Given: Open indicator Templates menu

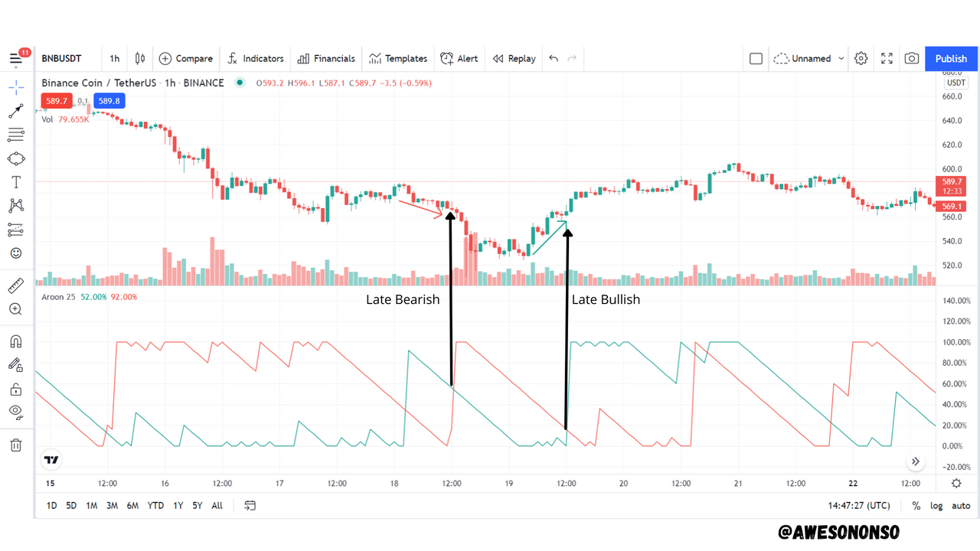Looking at the screenshot, I should point(398,59).
